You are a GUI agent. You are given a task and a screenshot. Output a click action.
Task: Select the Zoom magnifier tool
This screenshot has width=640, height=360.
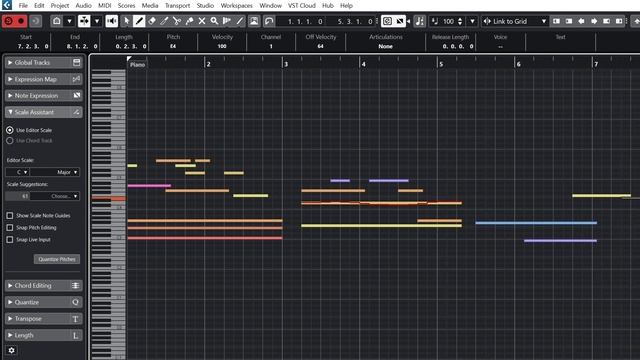point(214,21)
